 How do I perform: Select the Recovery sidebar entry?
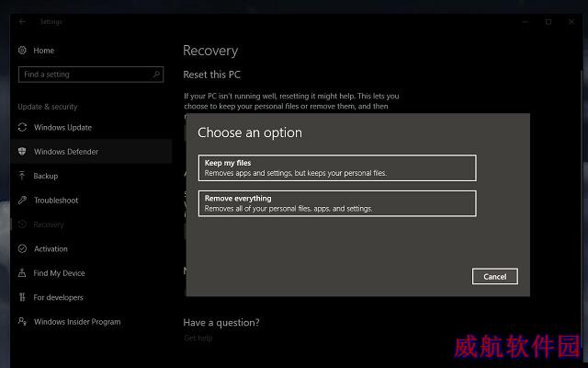(x=91, y=224)
